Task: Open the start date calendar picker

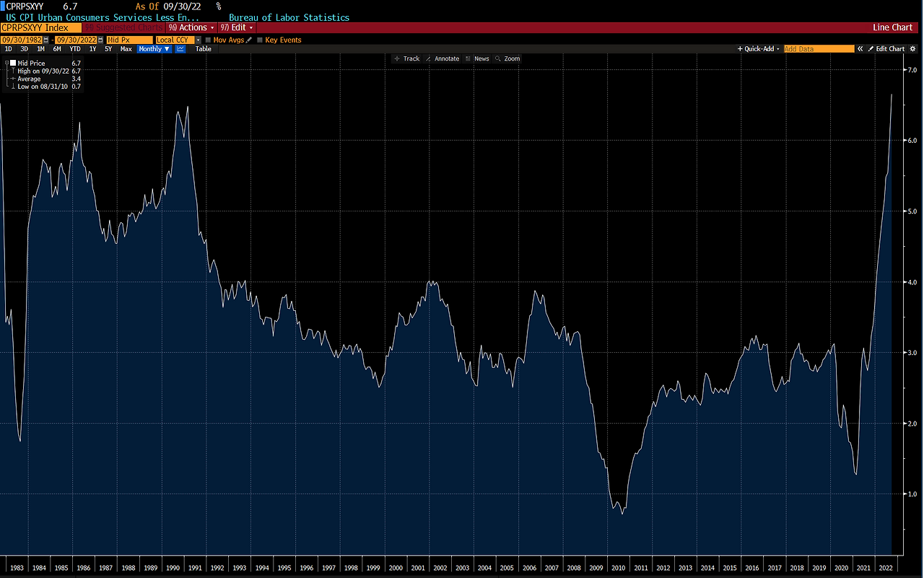Action: coord(45,40)
